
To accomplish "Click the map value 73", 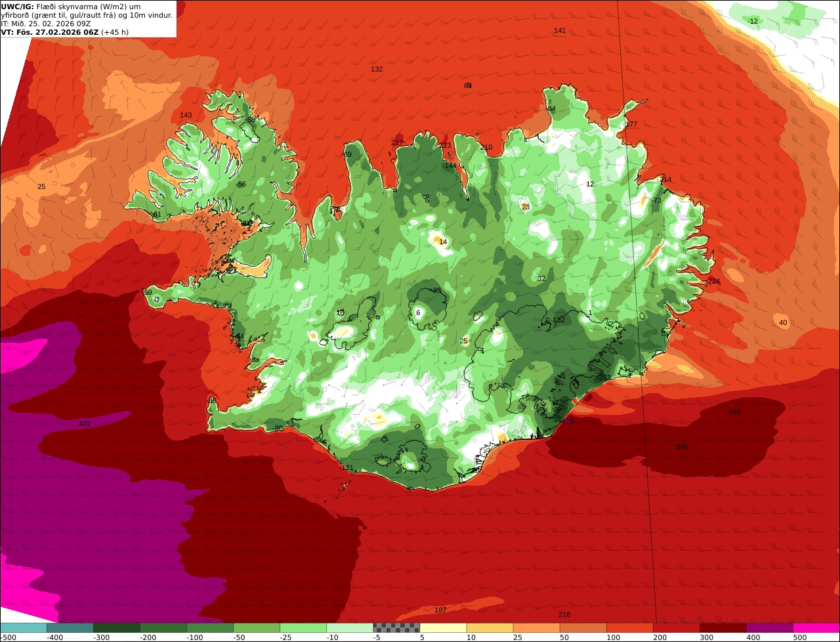I will click(x=657, y=201).
